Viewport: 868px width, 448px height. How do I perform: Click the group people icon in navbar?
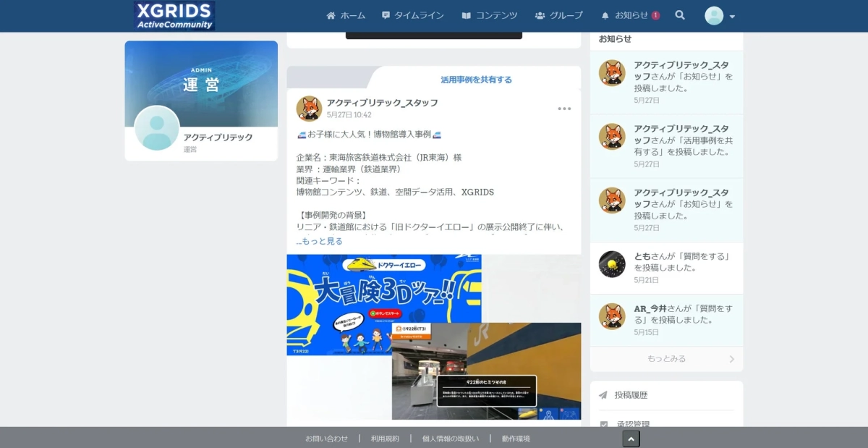(x=540, y=15)
